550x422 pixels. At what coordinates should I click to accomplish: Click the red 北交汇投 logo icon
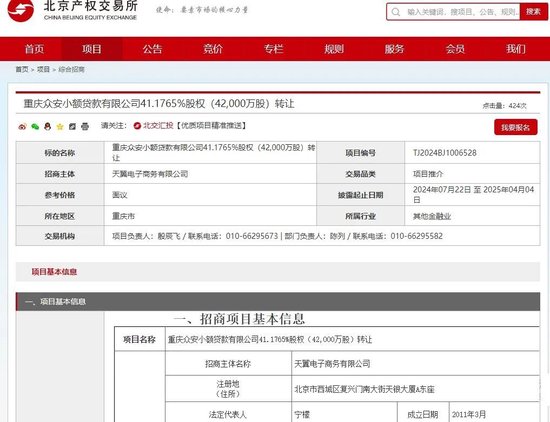point(137,126)
